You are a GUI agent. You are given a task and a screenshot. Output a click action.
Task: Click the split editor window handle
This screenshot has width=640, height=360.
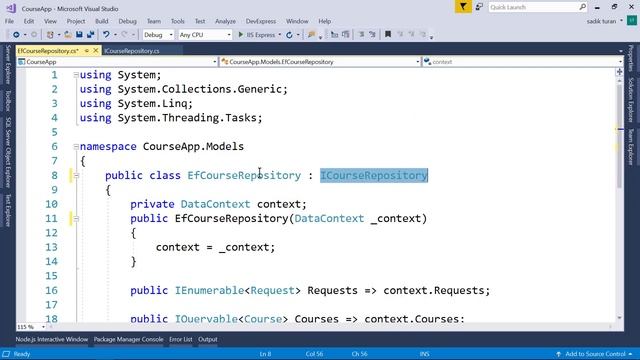pos(619,72)
